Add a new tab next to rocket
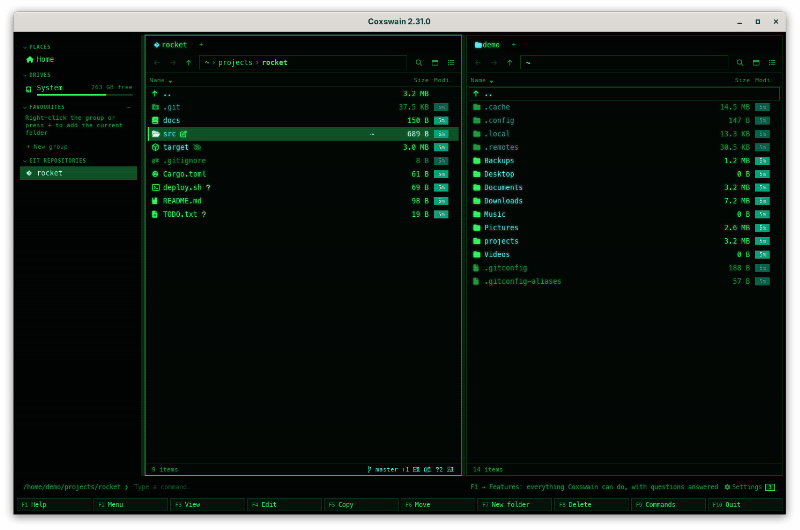This screenshot has width=800, height=530. (x=201, y=45)
